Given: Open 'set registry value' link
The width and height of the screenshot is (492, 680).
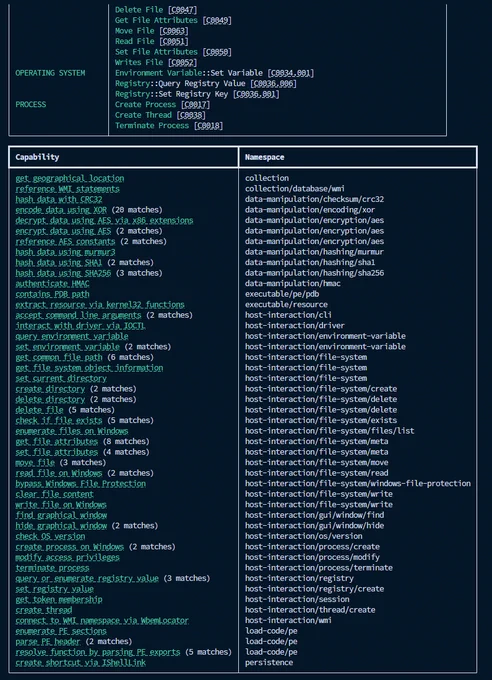Looking at the screenshot, I should coord(55,589).
